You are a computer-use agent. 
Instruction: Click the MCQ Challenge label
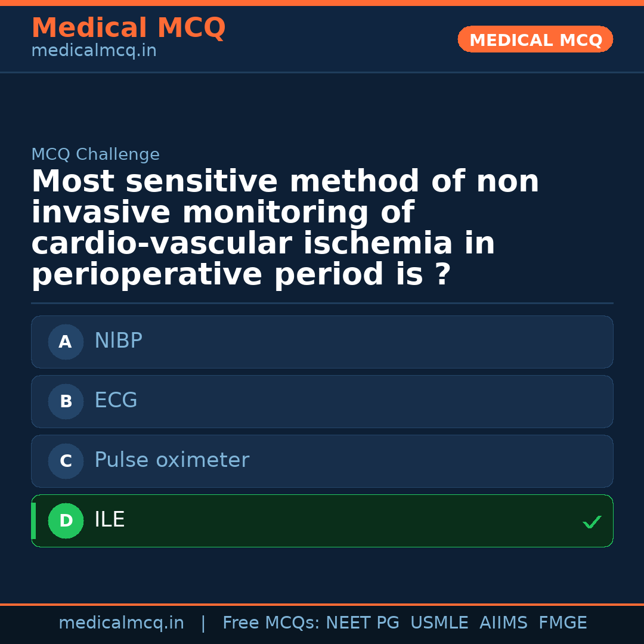click(95, 154)
